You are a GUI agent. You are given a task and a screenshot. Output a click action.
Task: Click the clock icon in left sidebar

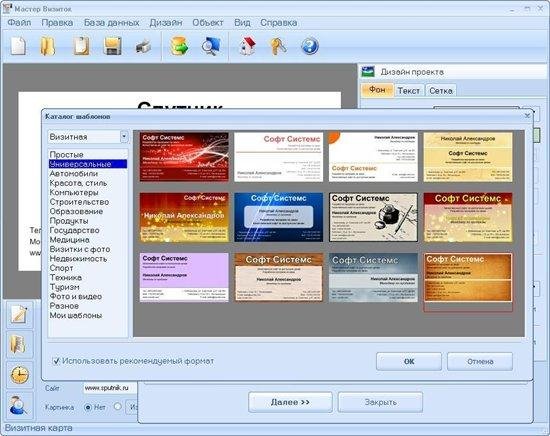tap(19, 375)
